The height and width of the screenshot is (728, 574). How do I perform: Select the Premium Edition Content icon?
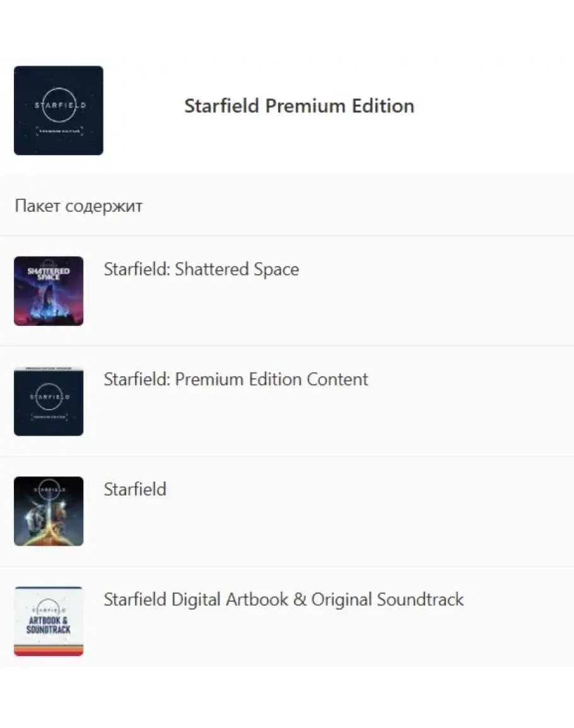click(49, 402)
